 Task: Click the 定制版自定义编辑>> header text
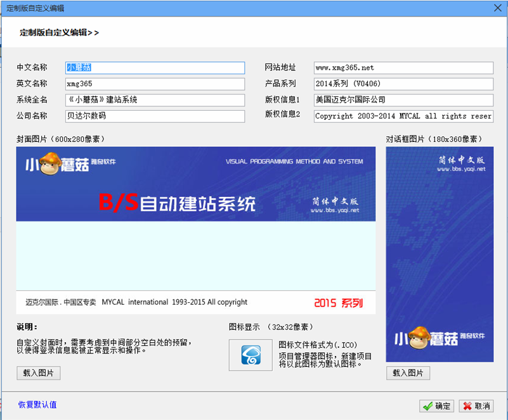pyautogui.click(x=59, y=33)
